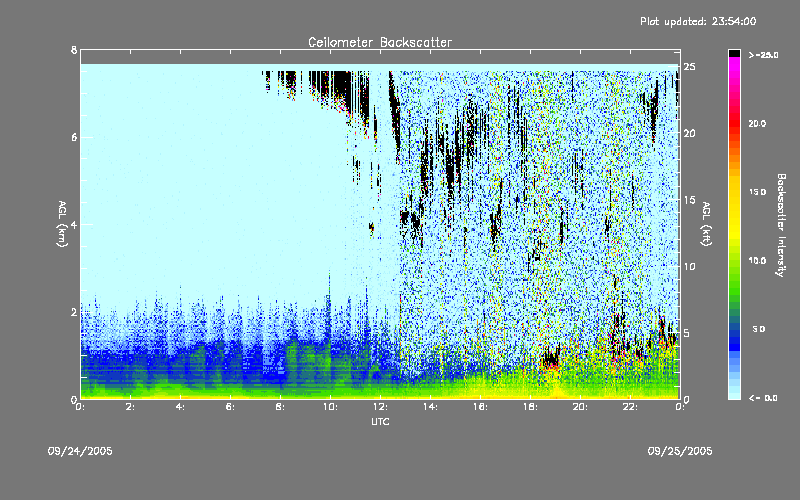The image size is (800, 500).
Task: Click the '10:' hour tick label
Action: point(331,407)
